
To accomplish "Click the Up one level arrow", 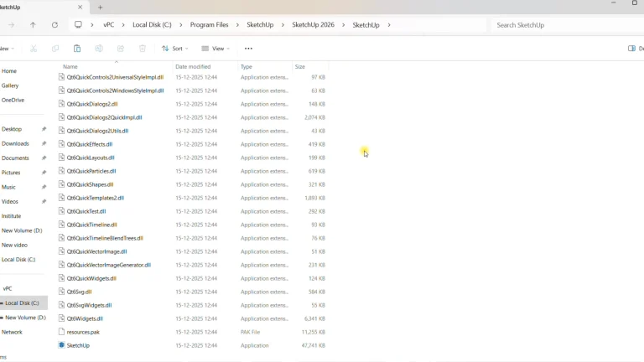I will (33, 25).
